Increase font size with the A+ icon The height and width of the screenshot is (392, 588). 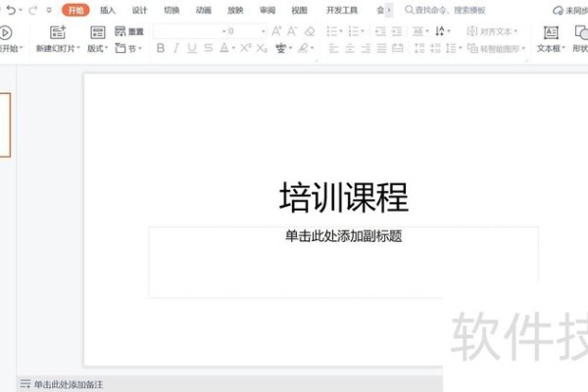click(x=276, y=31)
